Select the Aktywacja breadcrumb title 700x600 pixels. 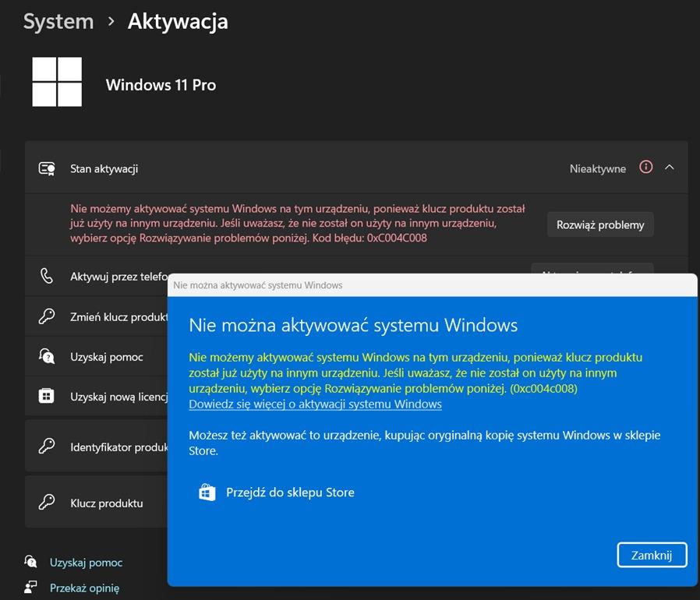pyautogui.click(x=178, y=22)
